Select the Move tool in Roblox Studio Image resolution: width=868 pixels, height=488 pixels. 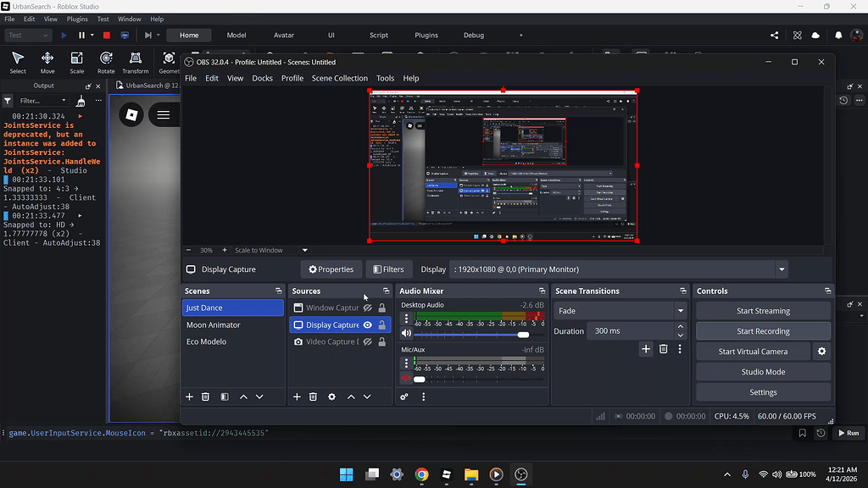[47, 62]
